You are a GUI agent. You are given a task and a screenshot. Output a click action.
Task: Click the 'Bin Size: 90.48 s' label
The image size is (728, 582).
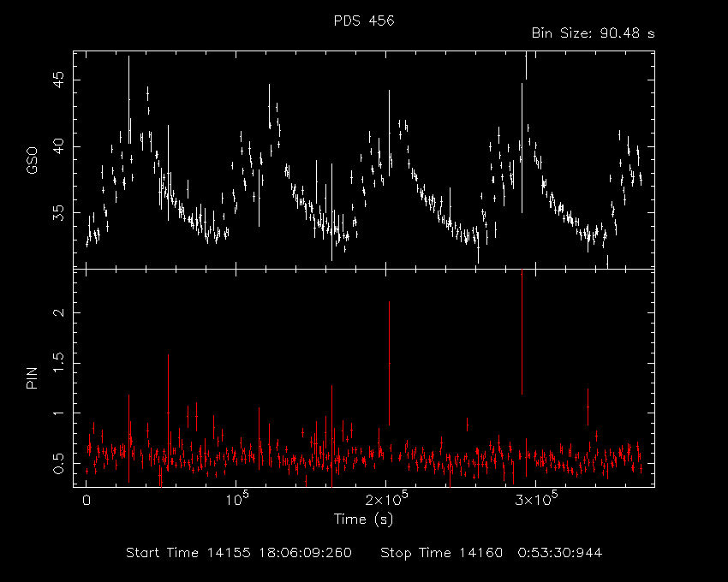[593, 33]
